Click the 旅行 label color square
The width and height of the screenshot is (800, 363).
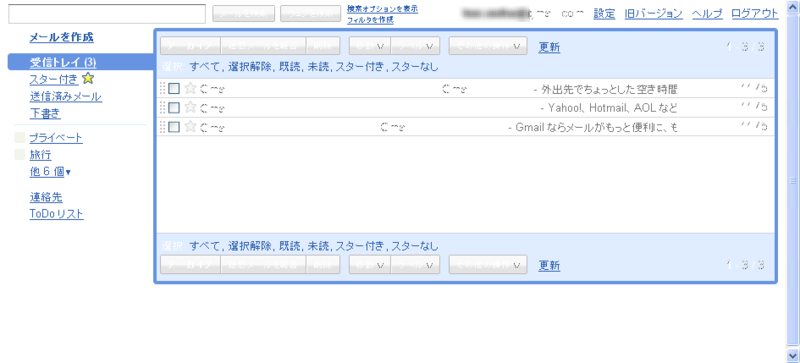pyautogui.click(x=19, y=154)
